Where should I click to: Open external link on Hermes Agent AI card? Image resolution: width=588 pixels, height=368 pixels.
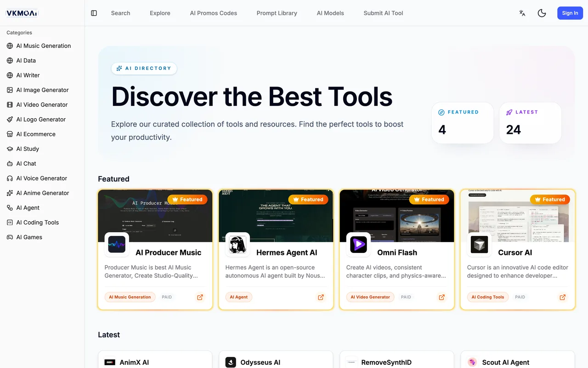click(x=321, y=297)
